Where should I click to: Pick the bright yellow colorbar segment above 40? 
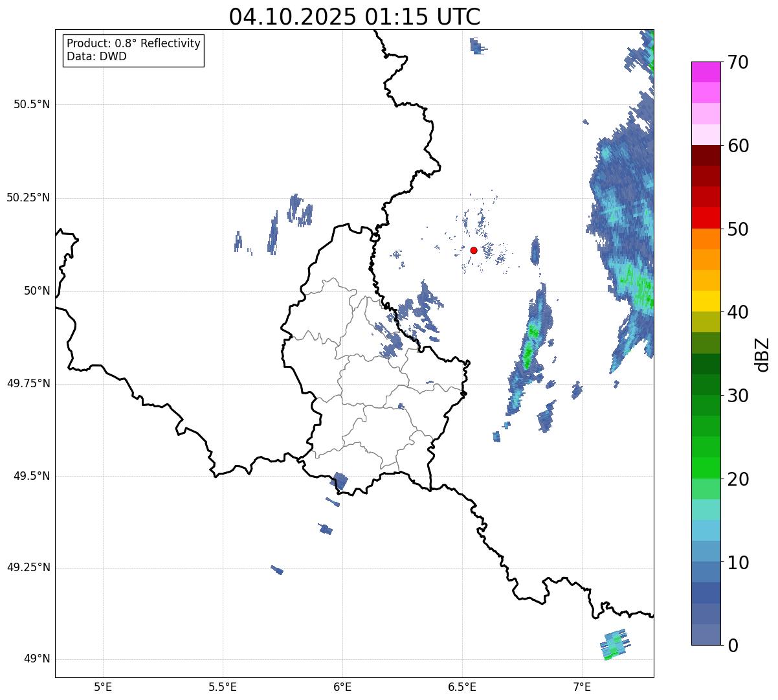(x=706, y=301)
